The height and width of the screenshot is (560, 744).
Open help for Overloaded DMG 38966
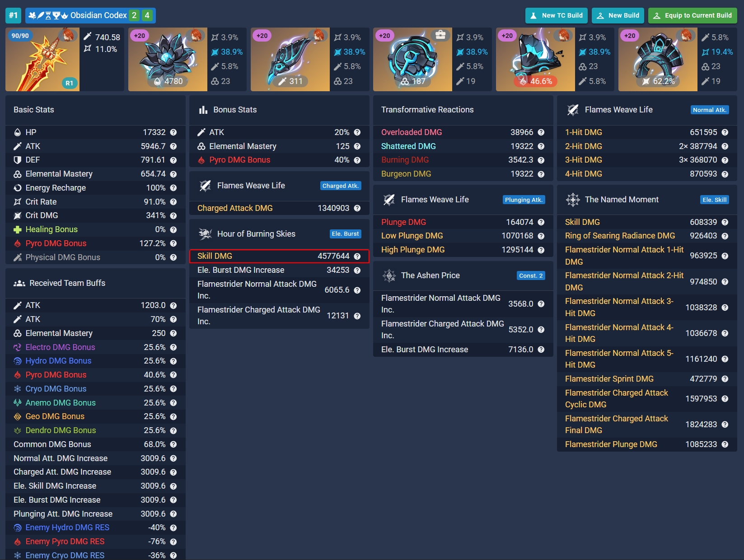(x=541, y=132)
